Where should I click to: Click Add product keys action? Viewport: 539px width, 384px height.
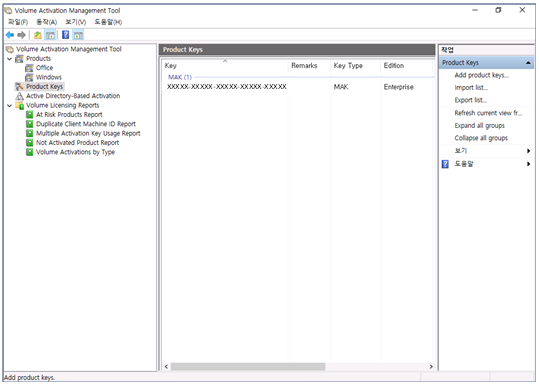coord(482,75)
